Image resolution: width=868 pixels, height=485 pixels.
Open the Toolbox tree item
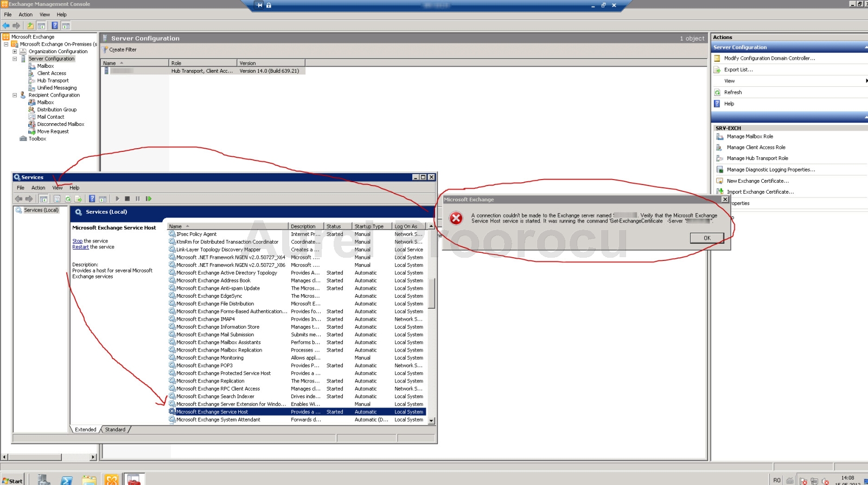37,139
